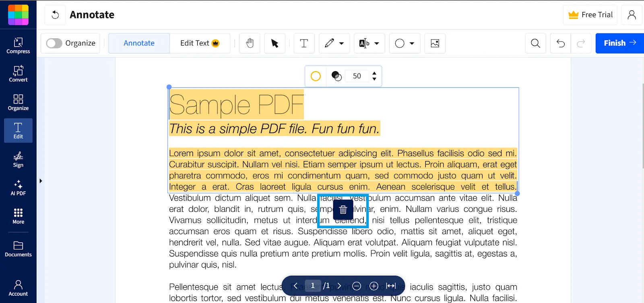Viewport: 644px width, 303px height.
Task: Delete the highlight with trash icon
Action: coord(343,209)
